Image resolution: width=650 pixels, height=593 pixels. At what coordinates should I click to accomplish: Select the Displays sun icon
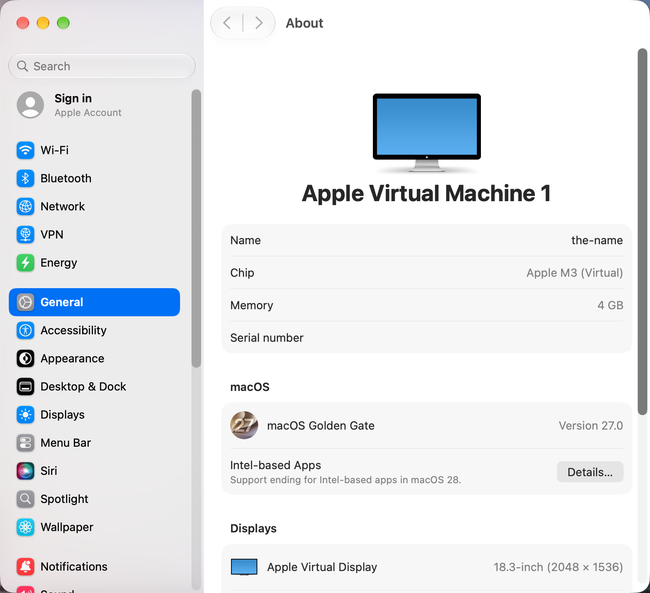coord(25,415)
